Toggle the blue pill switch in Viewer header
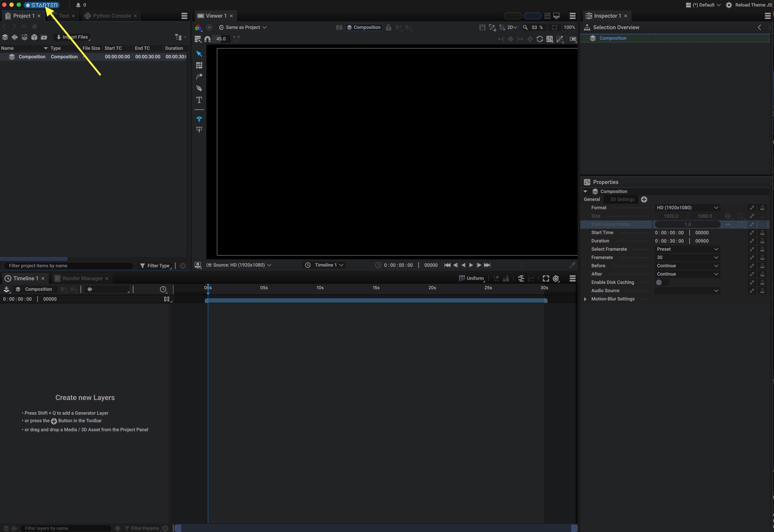 [532, 16]
